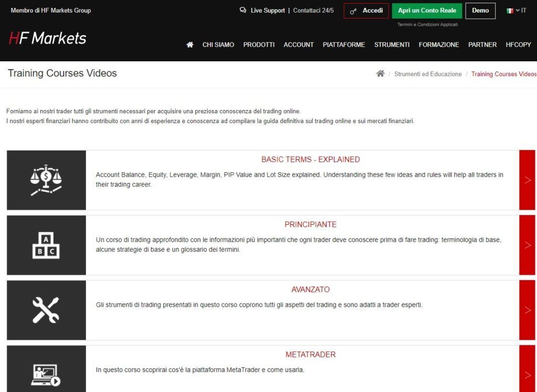
Task: Click Training Courses Videos breadcrumb
Action: [504, 74]
